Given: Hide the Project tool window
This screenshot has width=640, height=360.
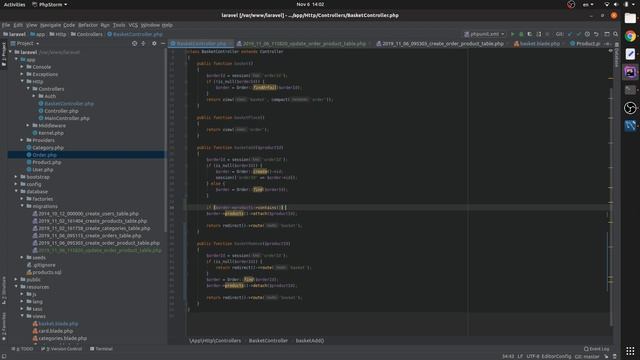Looking at the screenshot, I should [x=162, y=43].
